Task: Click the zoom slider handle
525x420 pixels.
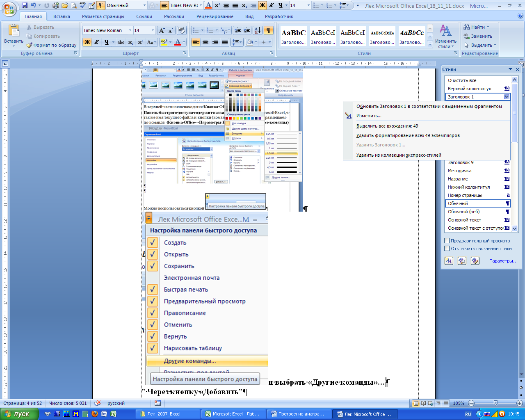Action: (x=495, y=403)
